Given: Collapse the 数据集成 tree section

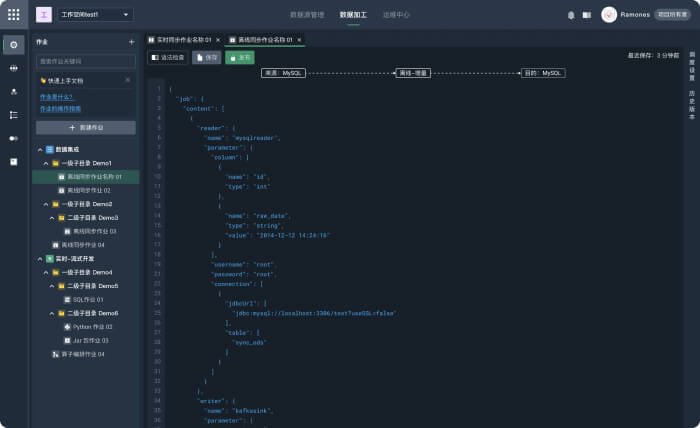Looking at the screenshot, I should [x=39, y=149].
